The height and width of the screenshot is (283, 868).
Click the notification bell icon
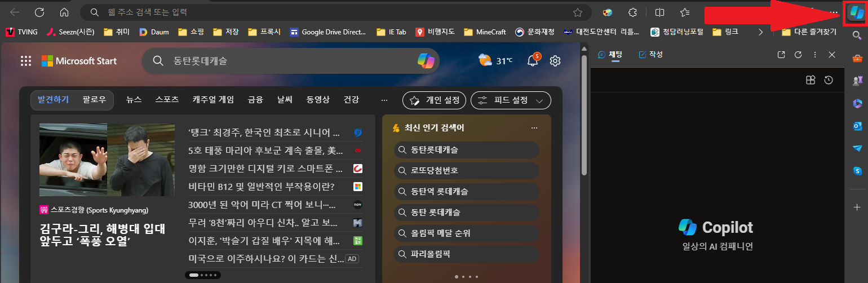tap(532, 61)
